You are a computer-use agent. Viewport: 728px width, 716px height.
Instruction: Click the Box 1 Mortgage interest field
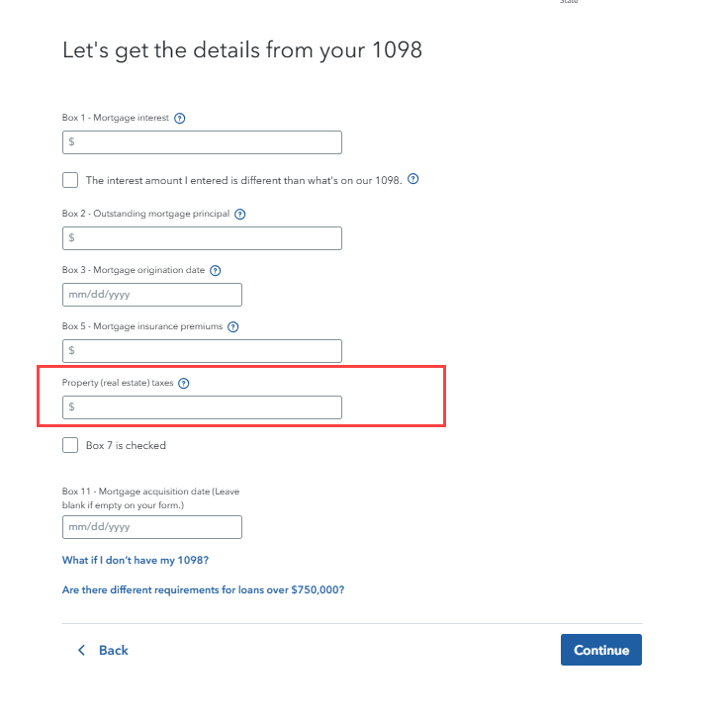point(202,142)
